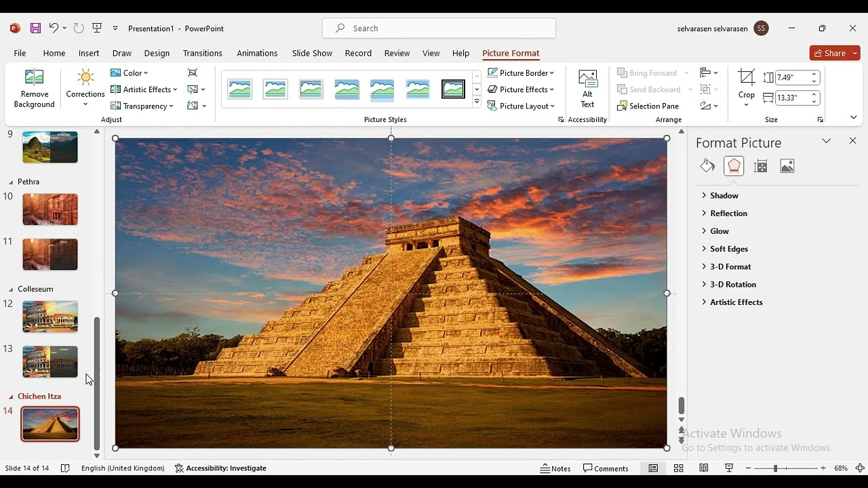Click Accessibility: Investigate in status bar

220,468
